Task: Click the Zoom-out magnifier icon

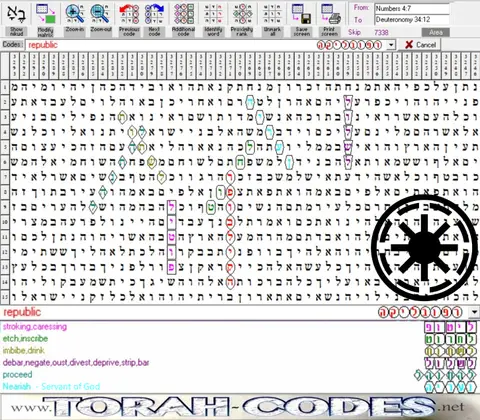Action: (101, 13)
